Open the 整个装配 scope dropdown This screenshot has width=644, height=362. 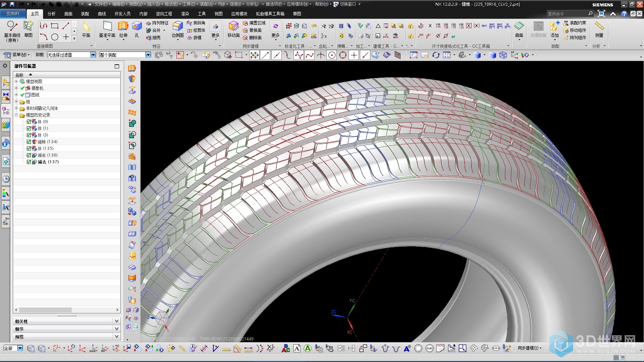click(148, 55)
